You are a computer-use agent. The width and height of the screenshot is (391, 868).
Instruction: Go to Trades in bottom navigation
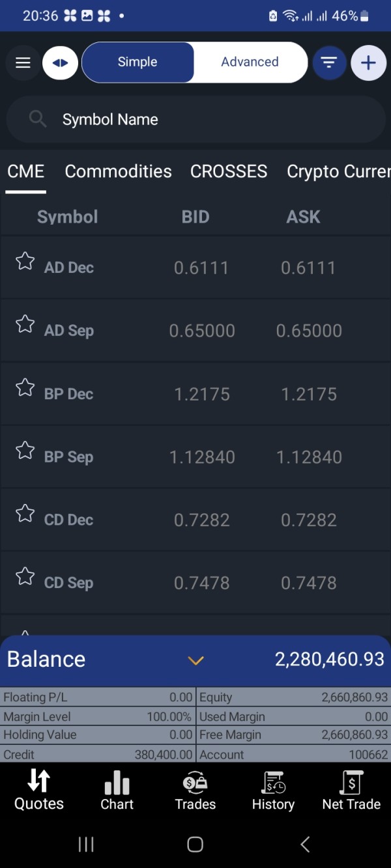tap(195, 790)
